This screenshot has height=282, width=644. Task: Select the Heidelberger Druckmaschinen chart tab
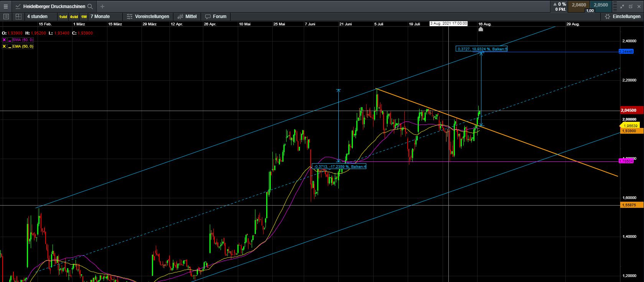[54, 7]
